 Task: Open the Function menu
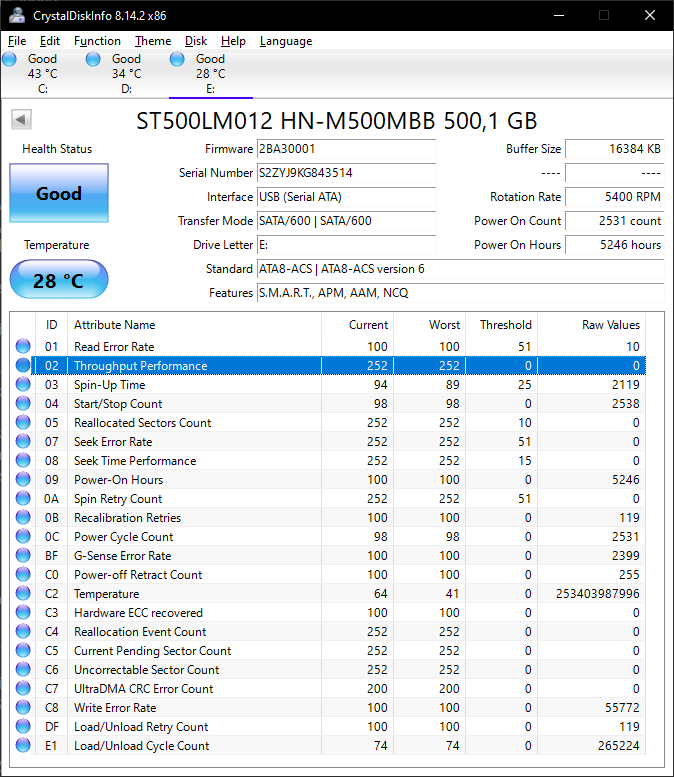coord(97,41)
